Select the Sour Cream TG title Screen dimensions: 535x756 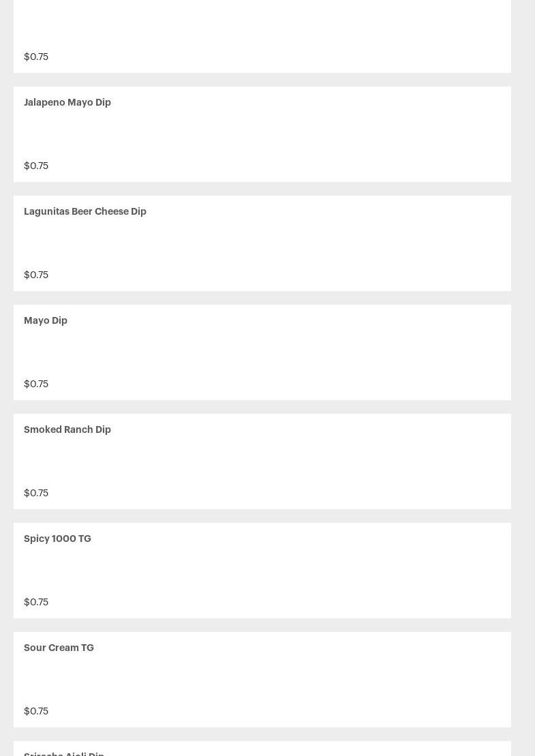click(59, 648)
